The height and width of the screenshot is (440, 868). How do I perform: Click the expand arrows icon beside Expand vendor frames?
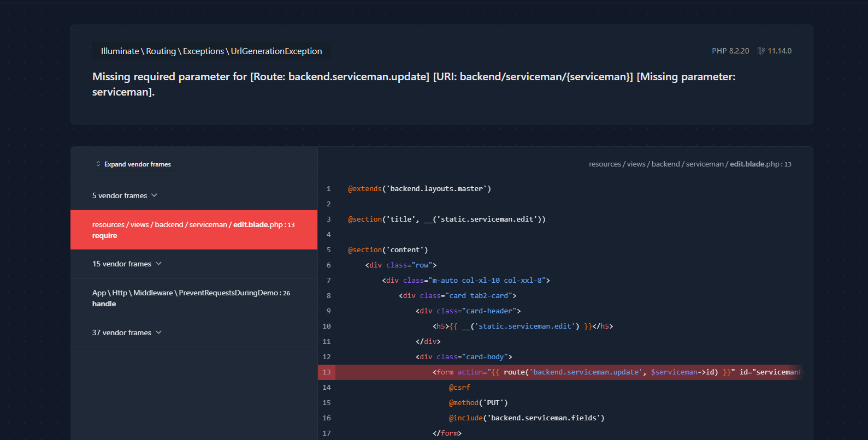point(98,164)
